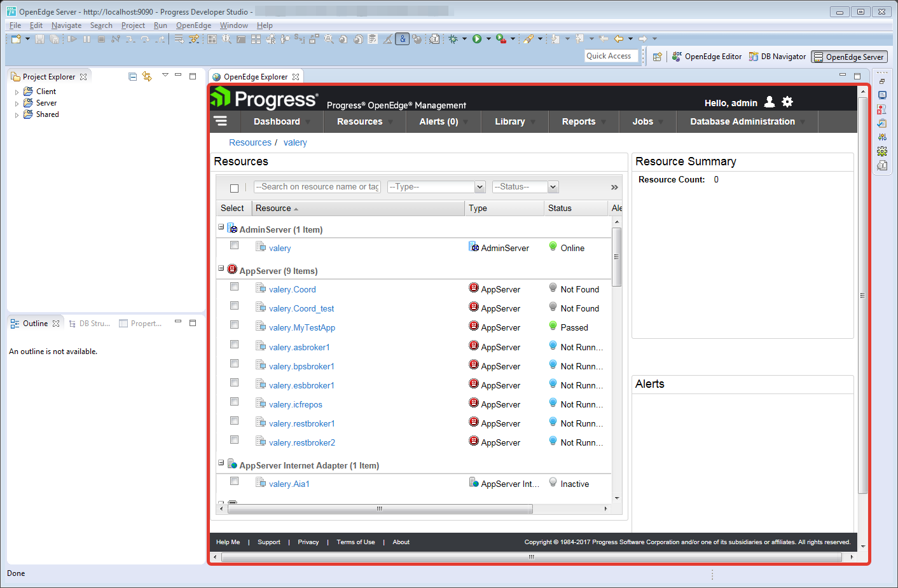Click the Run External Tools icon
Viewport: 898px width, 588px height.
[501, 39]
